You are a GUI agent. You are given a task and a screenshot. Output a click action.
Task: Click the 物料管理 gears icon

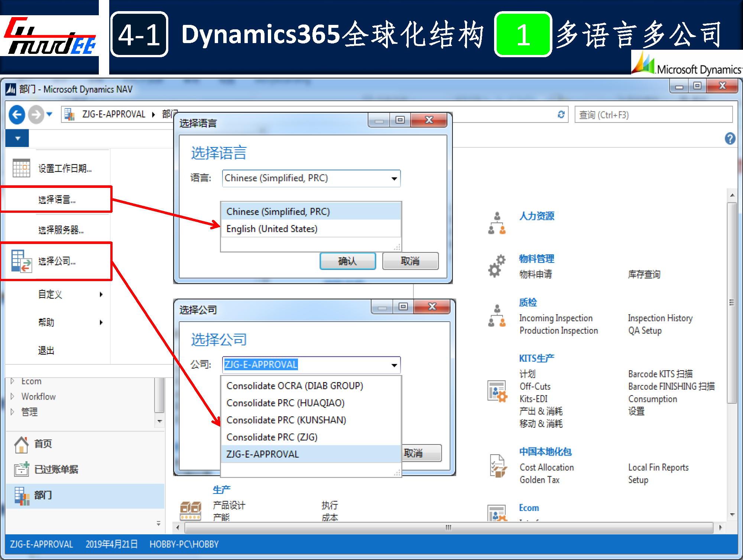point(497,266)
